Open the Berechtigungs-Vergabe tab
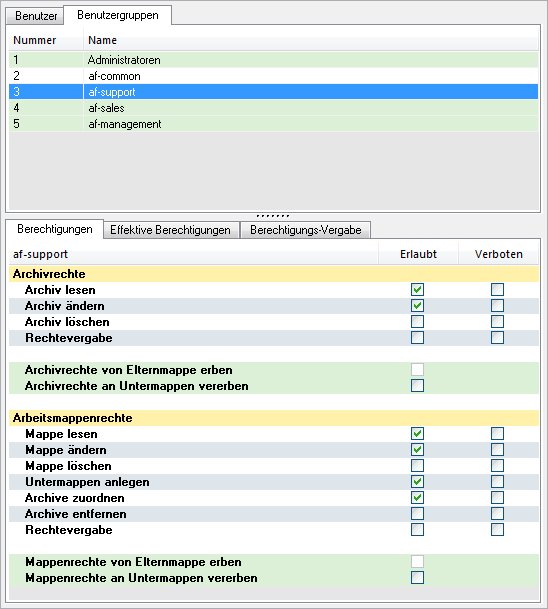This screenshot has height=609, width=548. tap(306, 230)
